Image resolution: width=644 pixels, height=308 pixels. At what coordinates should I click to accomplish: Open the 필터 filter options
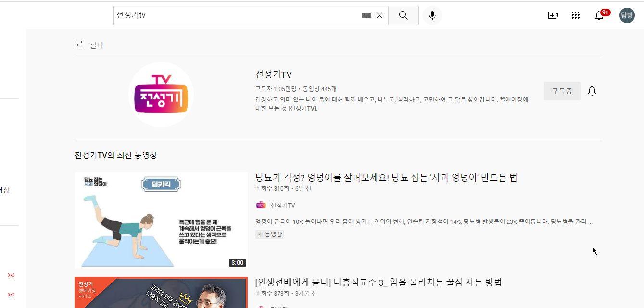coord(89,45)
